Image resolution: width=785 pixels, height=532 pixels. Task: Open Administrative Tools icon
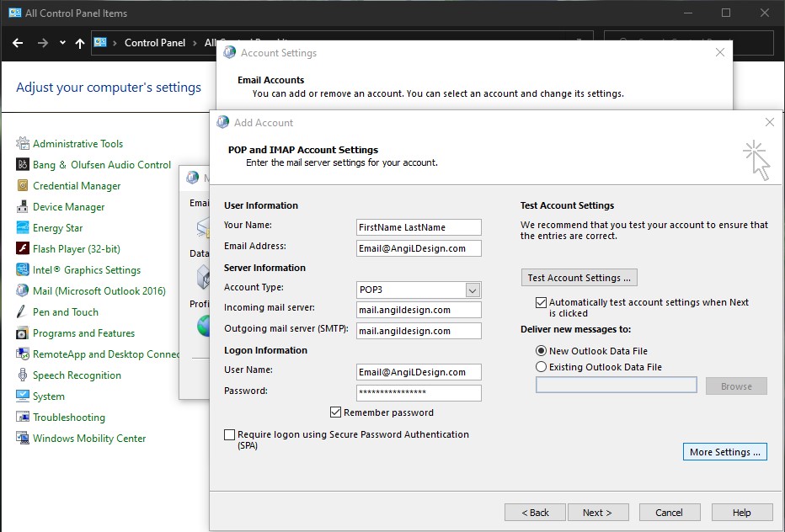click(x=23, y=144)
